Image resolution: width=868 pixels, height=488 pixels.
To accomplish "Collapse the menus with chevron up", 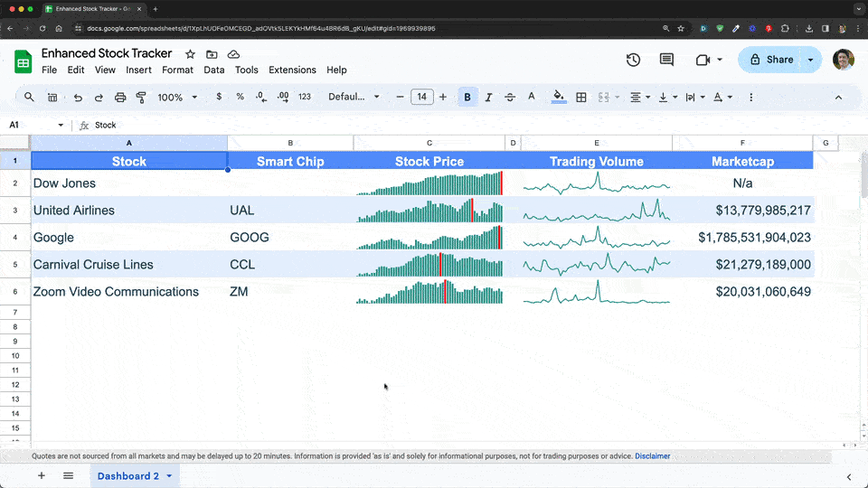I will [838, 98].
